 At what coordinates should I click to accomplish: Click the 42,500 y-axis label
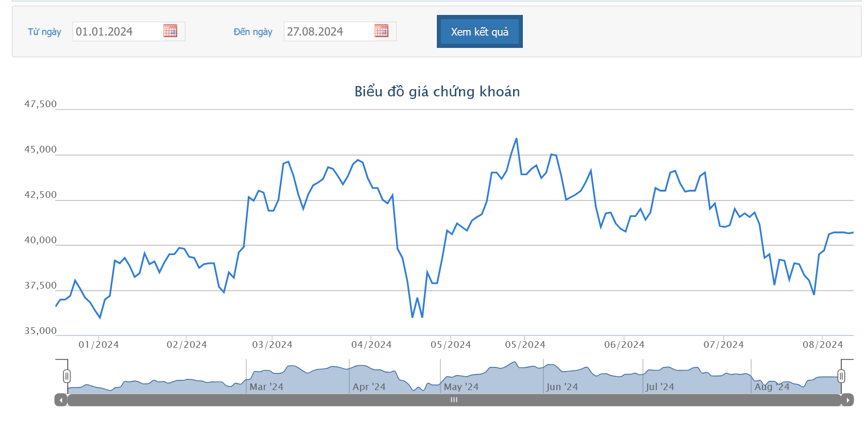(41, 195)
